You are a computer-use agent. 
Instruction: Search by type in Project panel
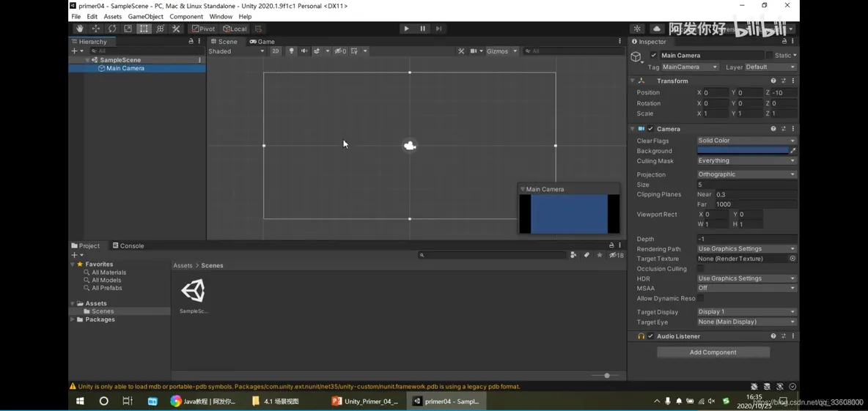(x=574, y=255)
